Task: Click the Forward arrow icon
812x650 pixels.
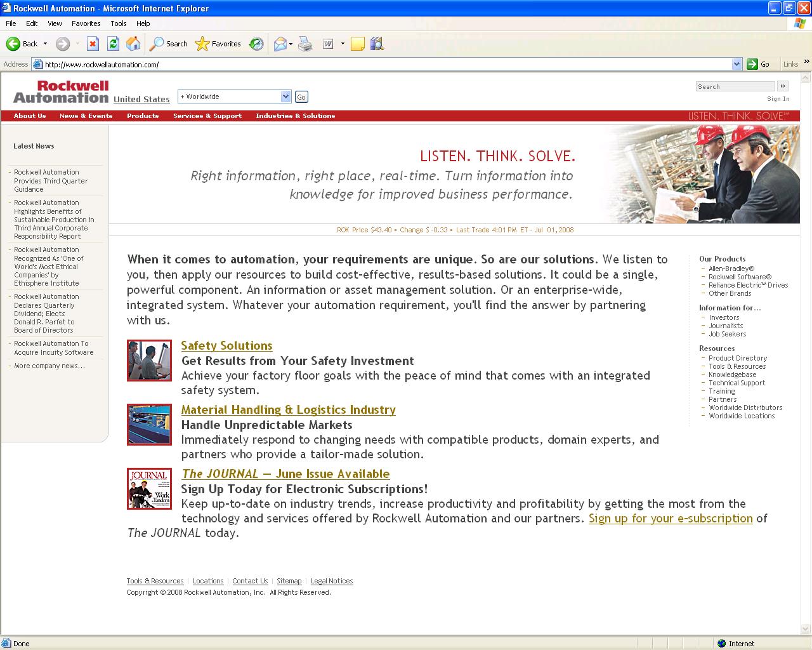Action: pos(62,44)
